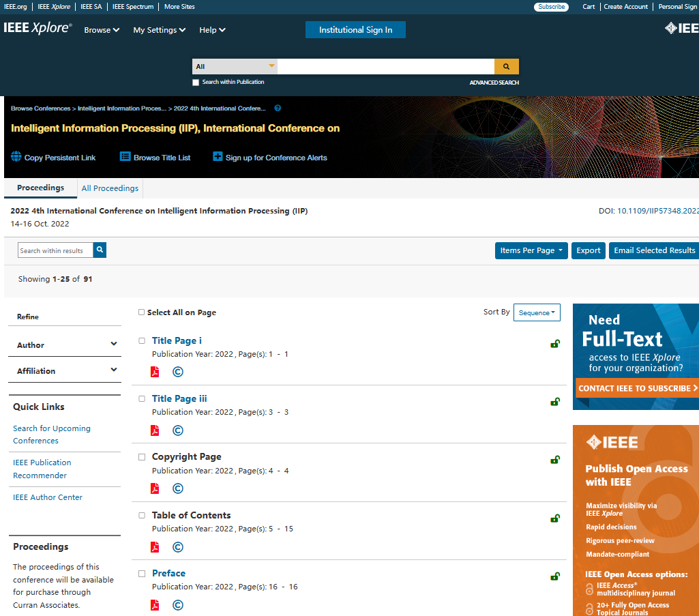
Task: Click open-access lock icon for Title Page iii
Action: (555, 401)
